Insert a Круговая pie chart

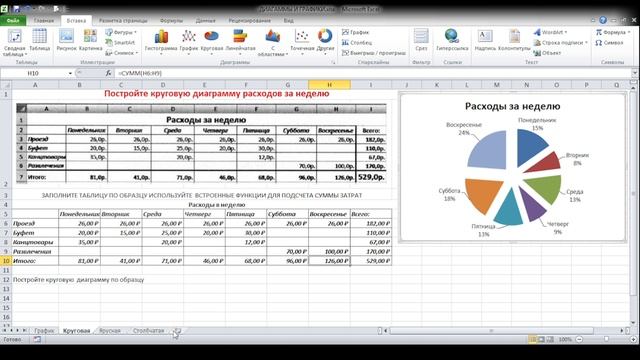point(211,42)
